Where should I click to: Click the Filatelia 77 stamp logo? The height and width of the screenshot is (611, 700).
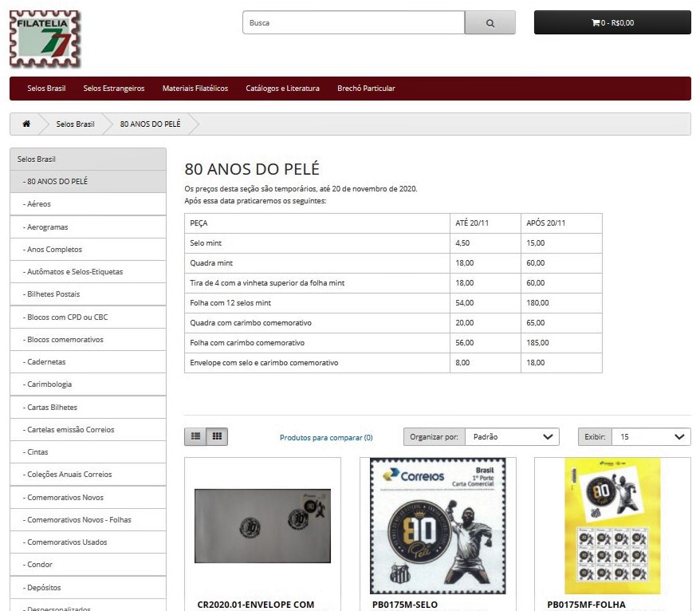click(x=45, y=39)
